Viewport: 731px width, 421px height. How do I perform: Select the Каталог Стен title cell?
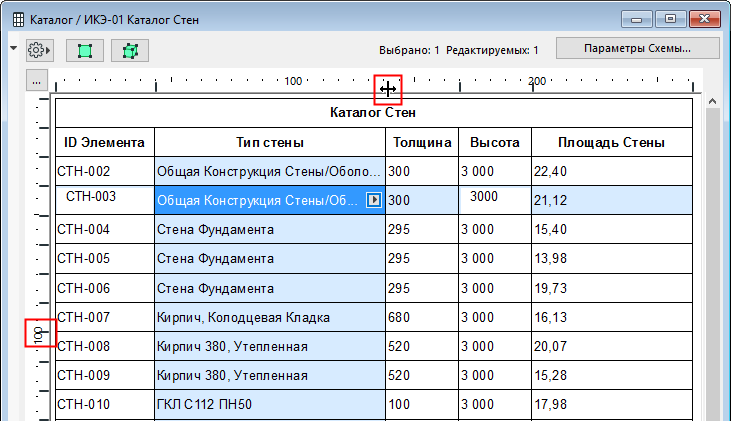pos(373,113)
